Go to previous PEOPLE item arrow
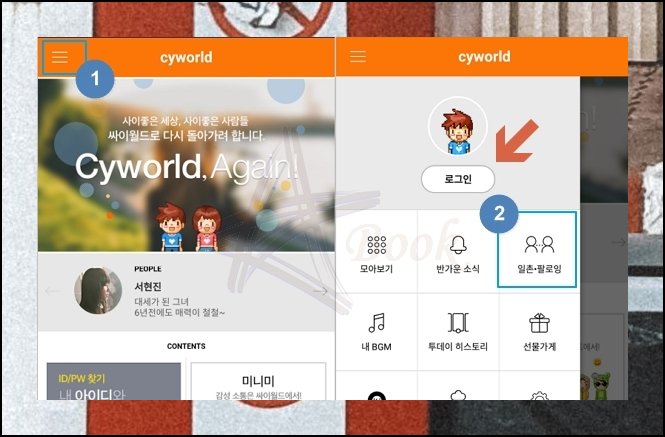 tap(53, 291)
